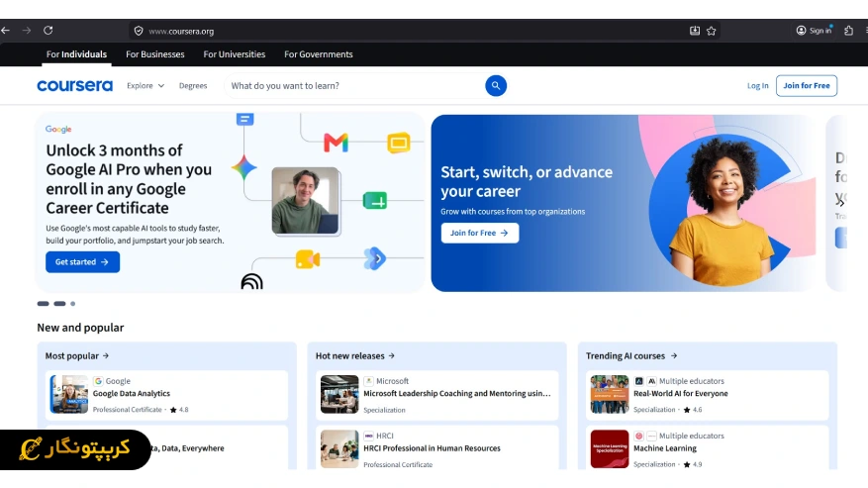Click the Gmail icon in the Google banner

(337, 143)
